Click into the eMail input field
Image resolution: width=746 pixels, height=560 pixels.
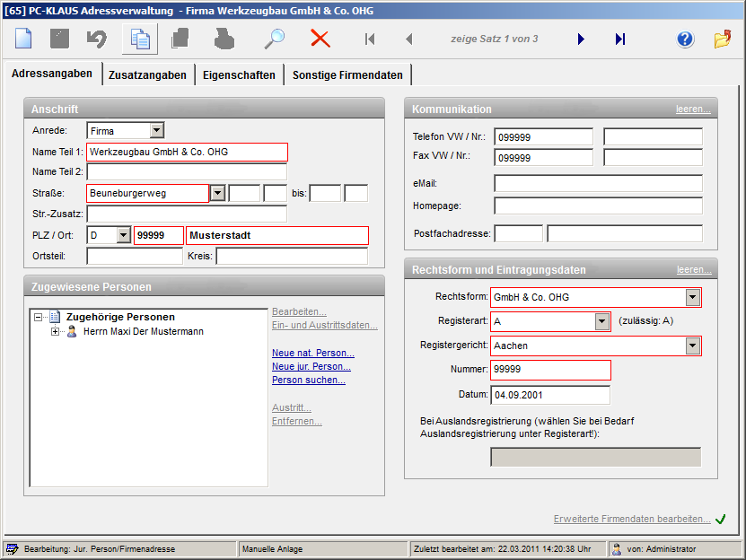coord(597,183)
